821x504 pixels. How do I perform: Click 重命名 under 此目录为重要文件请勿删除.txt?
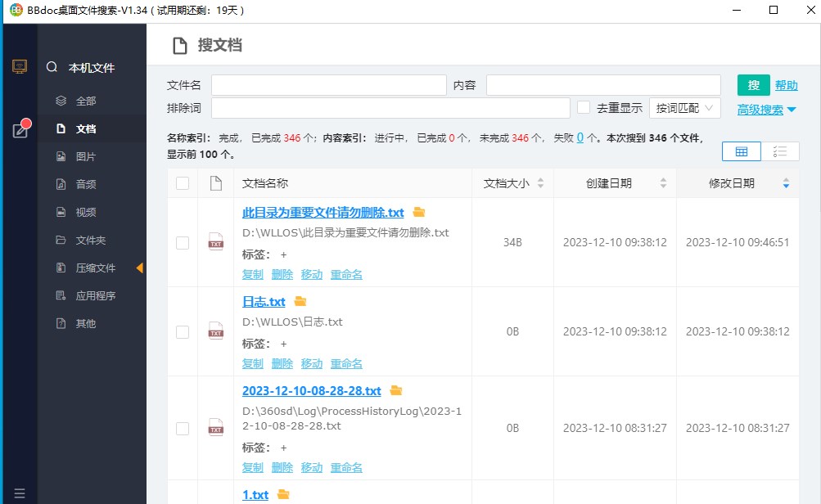coord(346,274)
